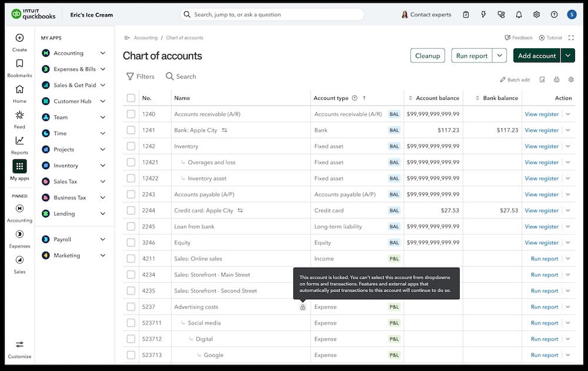Click the clipboard tasks icon in header
The image size is (588, 371).
[x=466, y=15]
